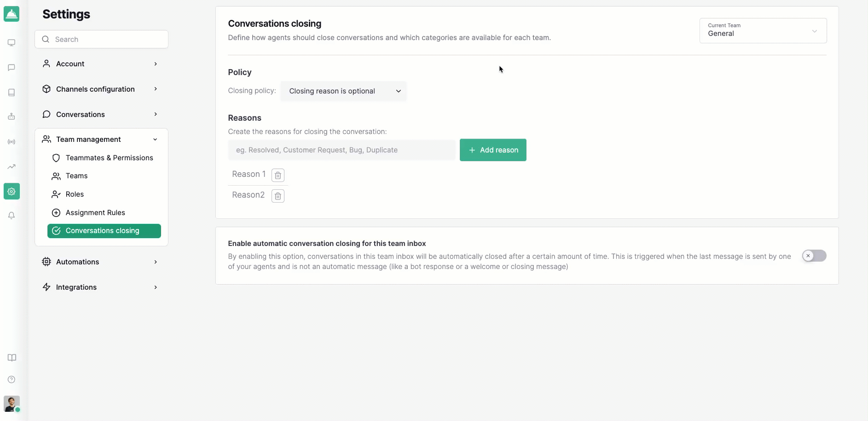Delete Reason 1 with trash icon
This screenshot has width=868, height=421.
pos(278,175)
